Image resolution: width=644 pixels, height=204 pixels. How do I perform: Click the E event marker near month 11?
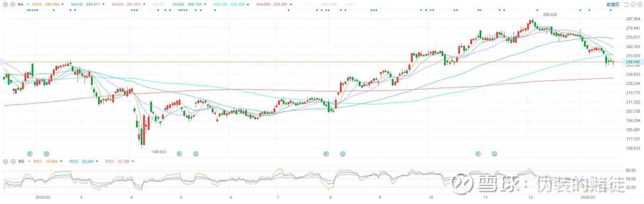(478, 154)
